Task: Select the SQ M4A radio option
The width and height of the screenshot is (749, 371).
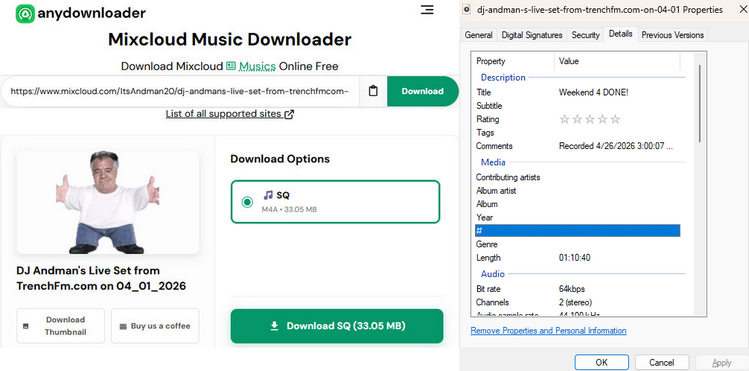Action: tap(247, 202)
